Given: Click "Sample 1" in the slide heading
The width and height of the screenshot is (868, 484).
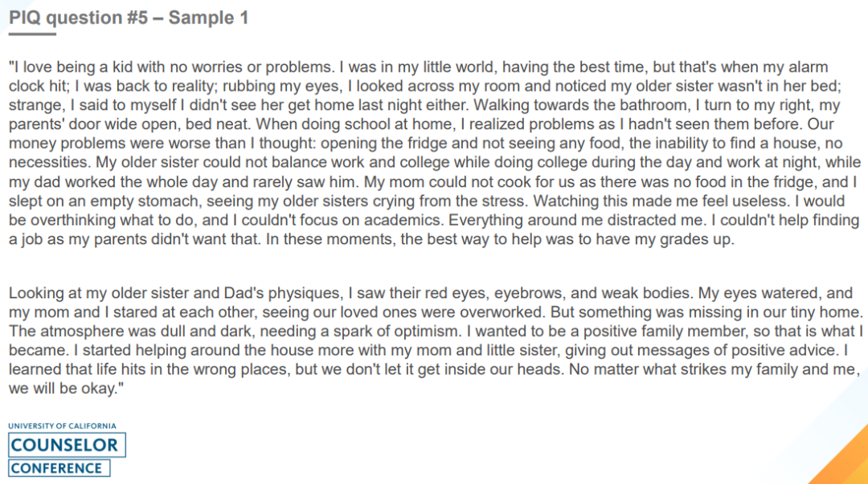Looking at the screenshot, I should [x=208, y=18].
